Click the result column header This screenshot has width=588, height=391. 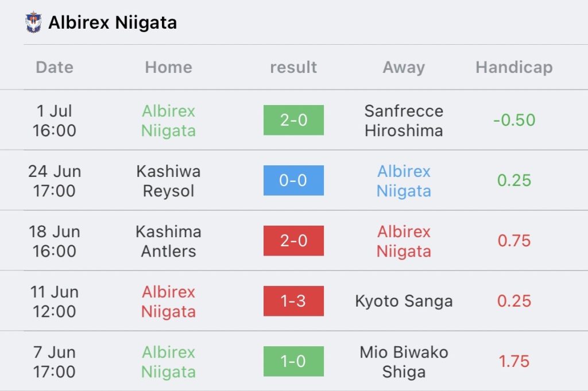[x=293, y=67]
